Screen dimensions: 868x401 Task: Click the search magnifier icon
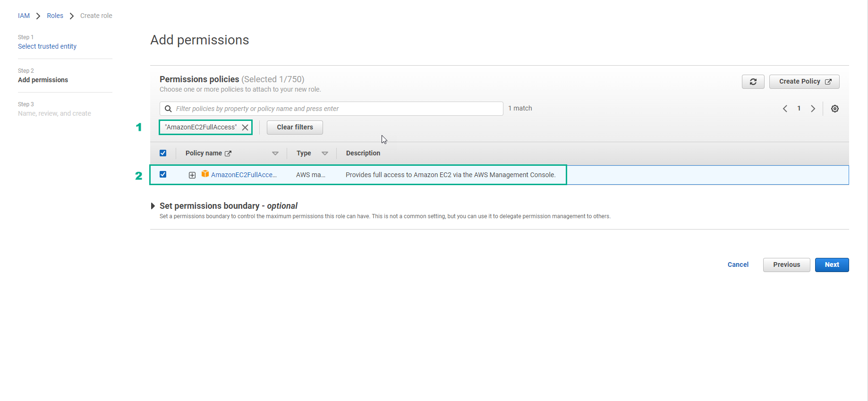pos(168,109)
